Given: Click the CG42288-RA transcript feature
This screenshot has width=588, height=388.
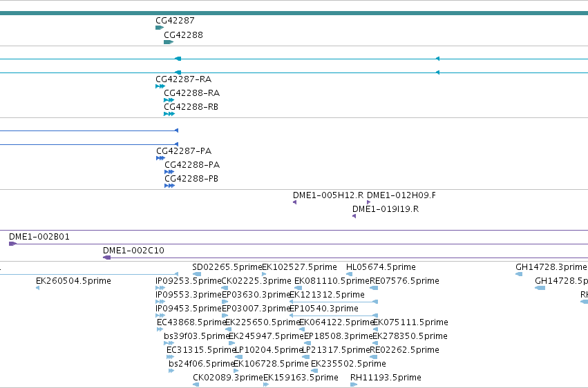Looking at the screenshot, I should (169, 100).
